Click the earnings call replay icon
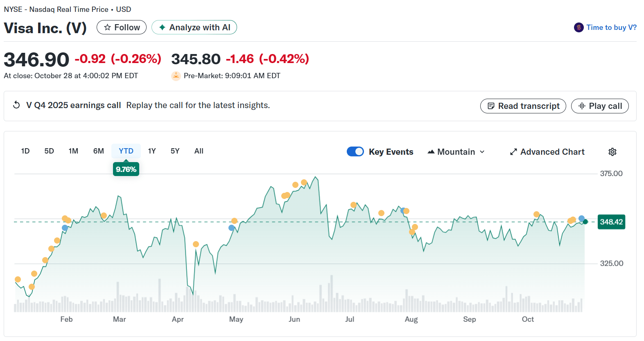The width and height of the screenshot is (644, 341). click(x=16, y=105)
